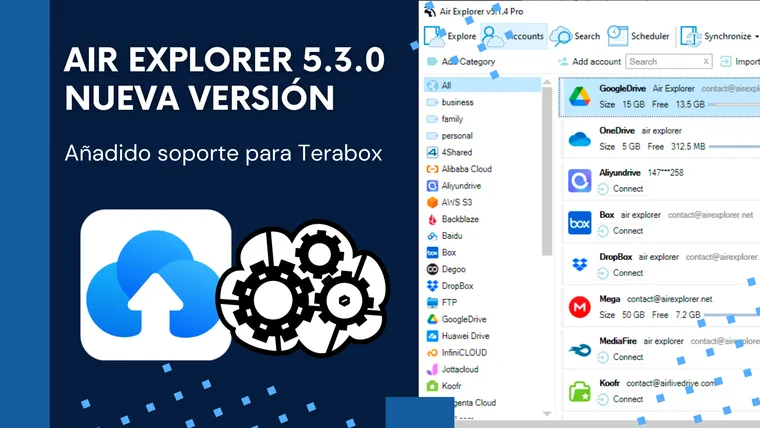Viewport: 760px width, 428px height.
Task: Clear the search field with the X
Action: 706,62
